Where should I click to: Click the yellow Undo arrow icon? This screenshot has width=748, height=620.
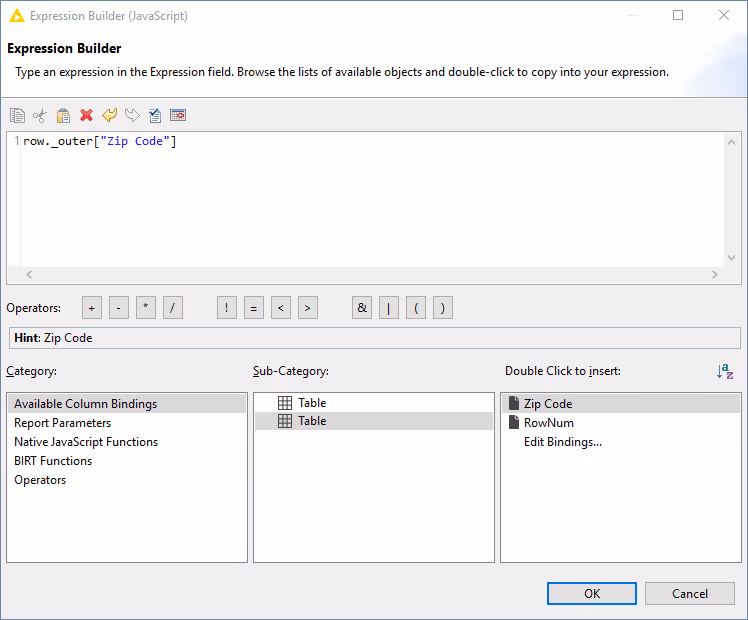point(109,116)
